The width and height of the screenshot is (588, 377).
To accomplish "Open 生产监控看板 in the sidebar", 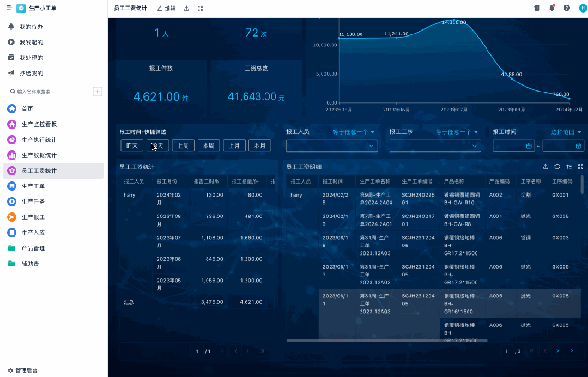I will (x=39, y=124).
